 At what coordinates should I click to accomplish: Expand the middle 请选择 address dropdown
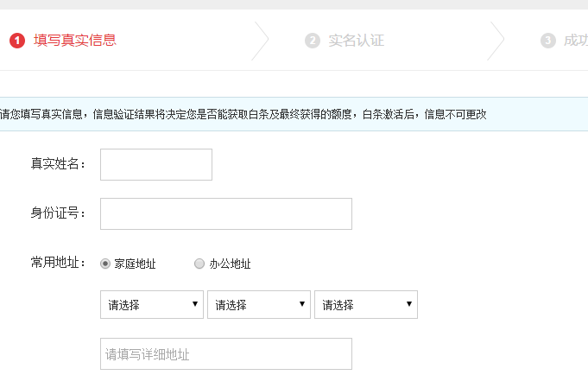[259, 304]
